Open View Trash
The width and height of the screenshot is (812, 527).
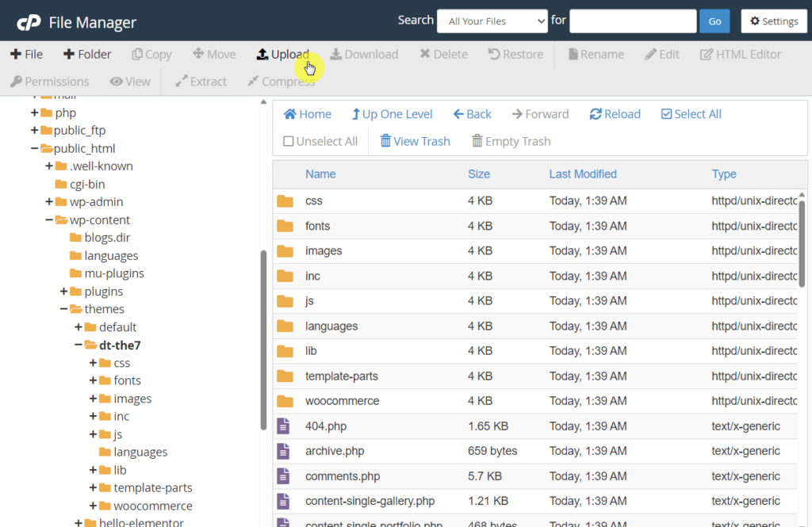pyautogui.click(x=415, y=141)
